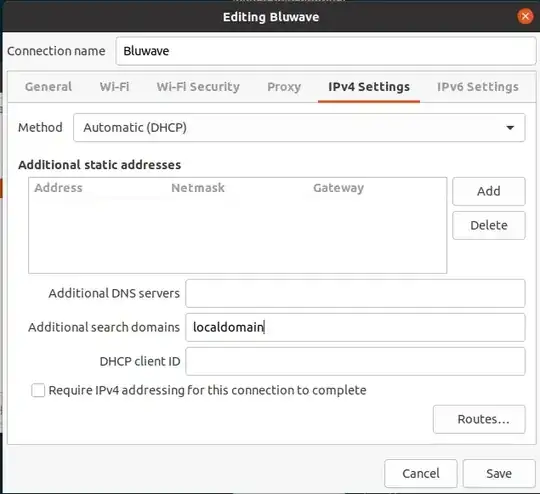
Task: Focus the DHCP client ID field
Action: coord(355,361)
